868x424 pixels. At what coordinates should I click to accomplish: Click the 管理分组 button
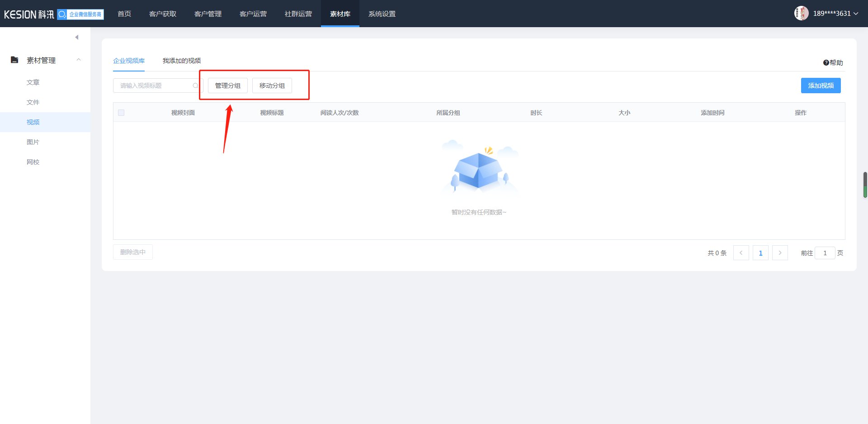(x=228, y=86)
